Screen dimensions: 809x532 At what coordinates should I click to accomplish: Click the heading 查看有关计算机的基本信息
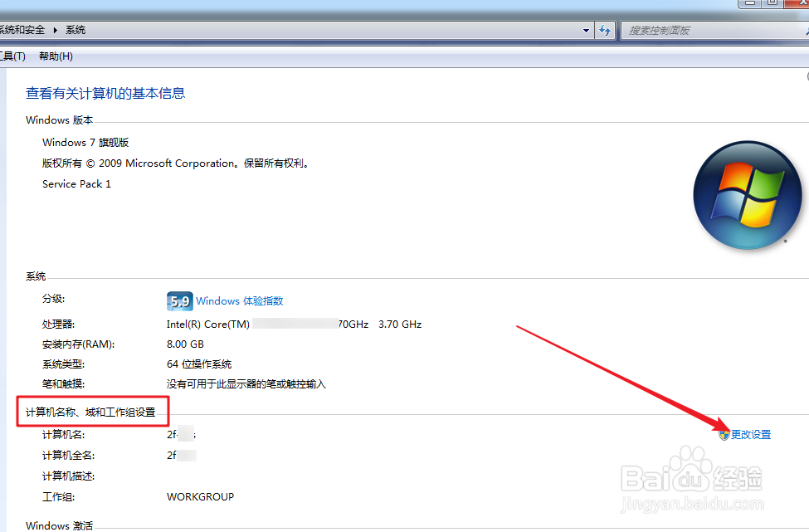pyautogui.click(x=105, y=94)
